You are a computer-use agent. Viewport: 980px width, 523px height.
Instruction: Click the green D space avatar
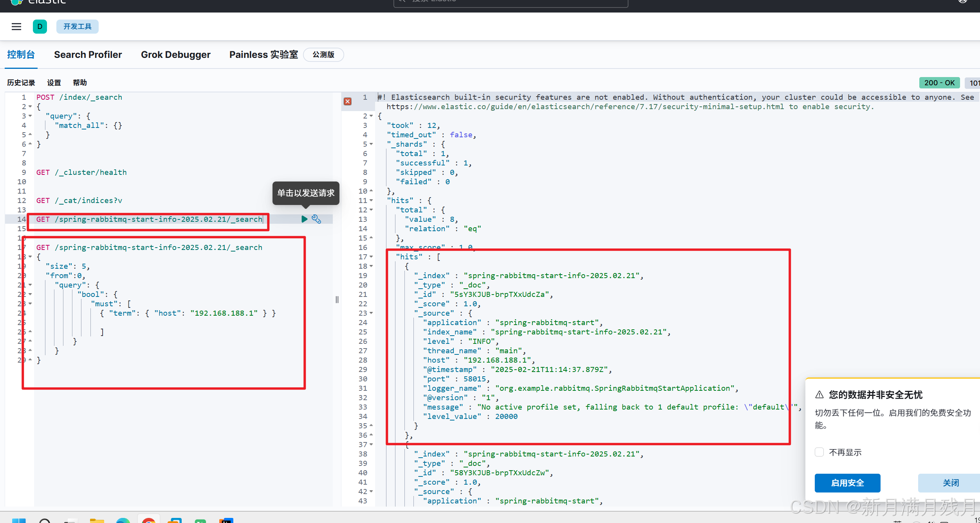click(x=40, y=27)
